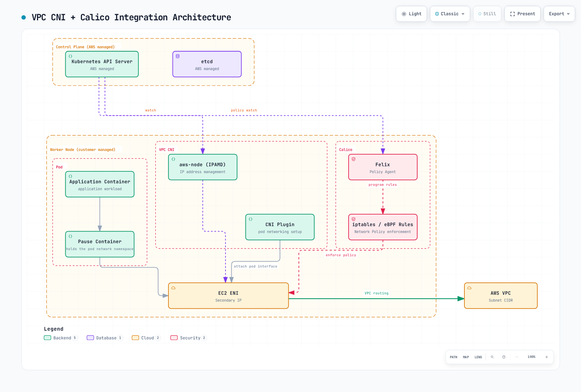Toggle the Backend legend filter label
The image size is (581, 392).
pos(62,338)
